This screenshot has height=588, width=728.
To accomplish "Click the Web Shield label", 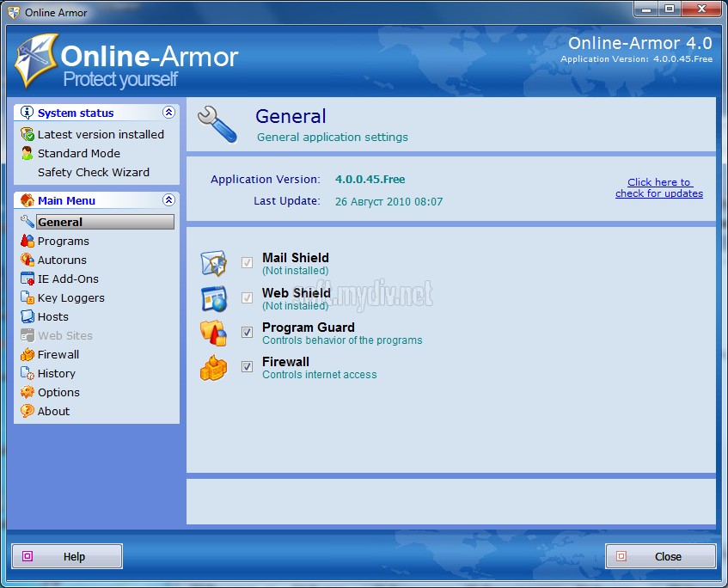I will [297, 292].
